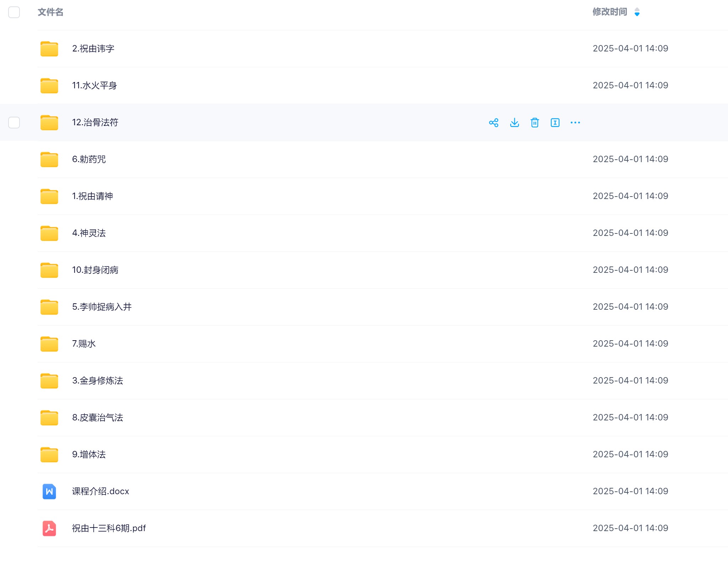Click modified date of 课程介绍.docx row
728x579 pixels.
pyautogui.click(x=630, y=491)
